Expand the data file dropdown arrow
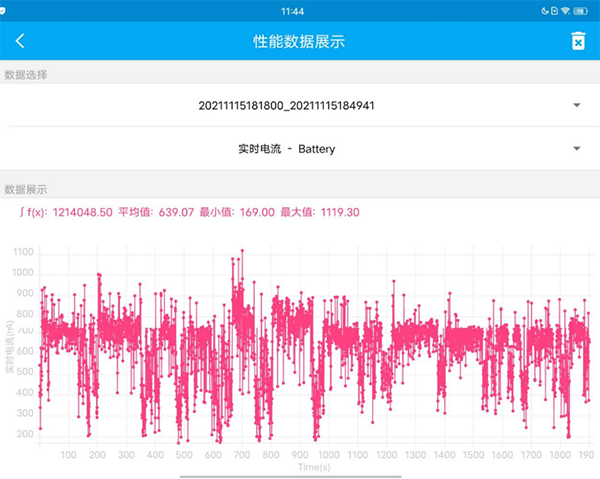This screenshot has width=600, height=479. coord(577,105)
